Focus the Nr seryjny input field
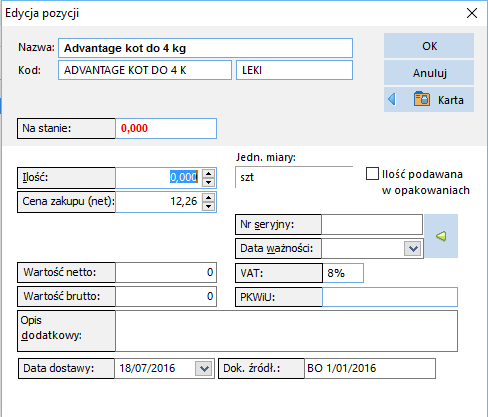 pos(372,224)
